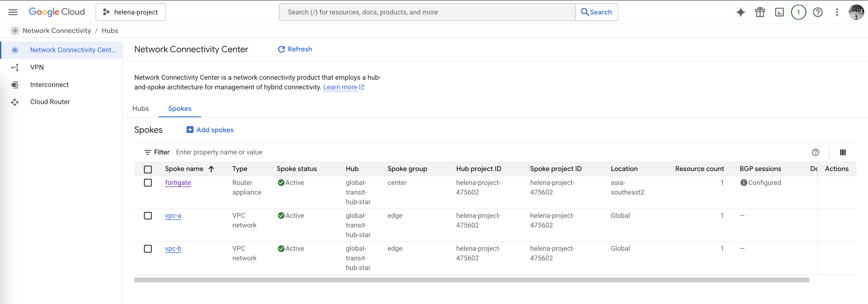Open Cloud Router in the sidebar
Screen dimensions: 868x304
coord(50,102)
